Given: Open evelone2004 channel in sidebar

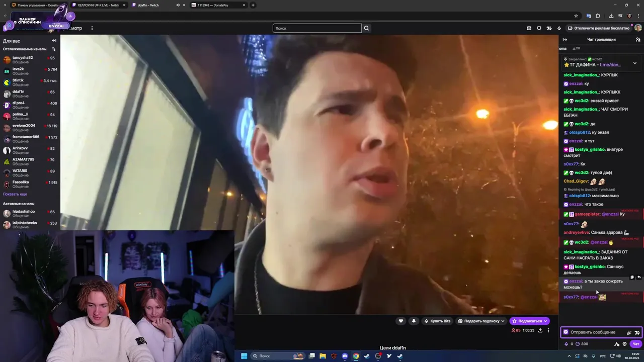Looking at the screenshot, I should click(x=30, y=128).
